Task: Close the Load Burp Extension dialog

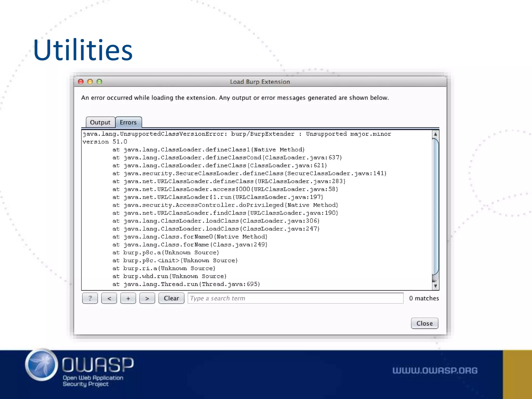Action: (x=424, y=323)
